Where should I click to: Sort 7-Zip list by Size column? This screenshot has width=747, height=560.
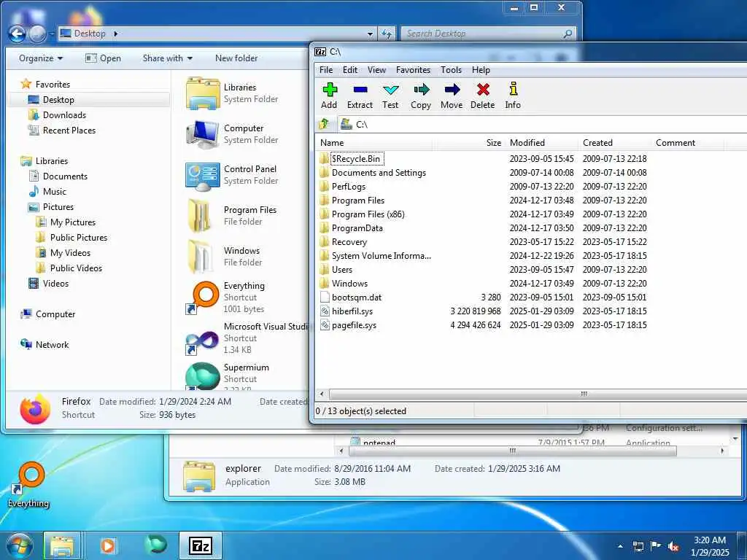(x=468, y=143)
